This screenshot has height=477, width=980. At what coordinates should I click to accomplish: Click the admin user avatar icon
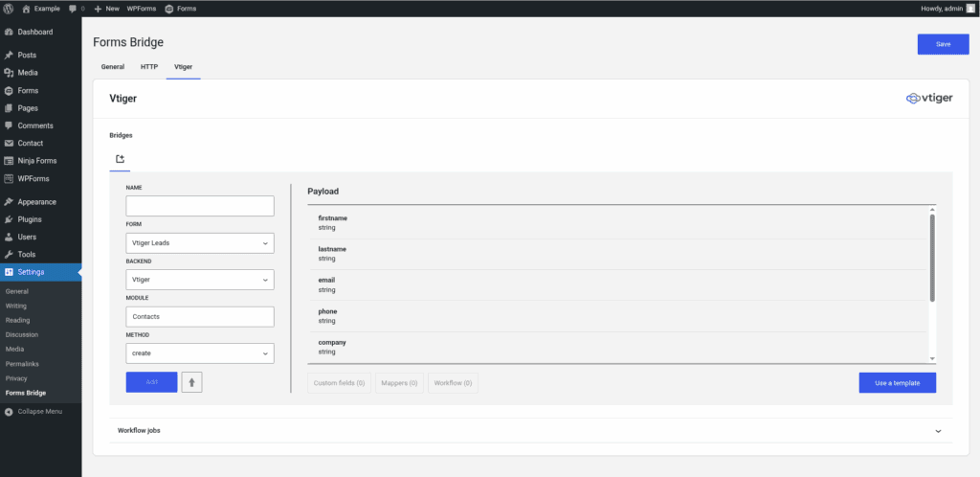pos(969,8)
